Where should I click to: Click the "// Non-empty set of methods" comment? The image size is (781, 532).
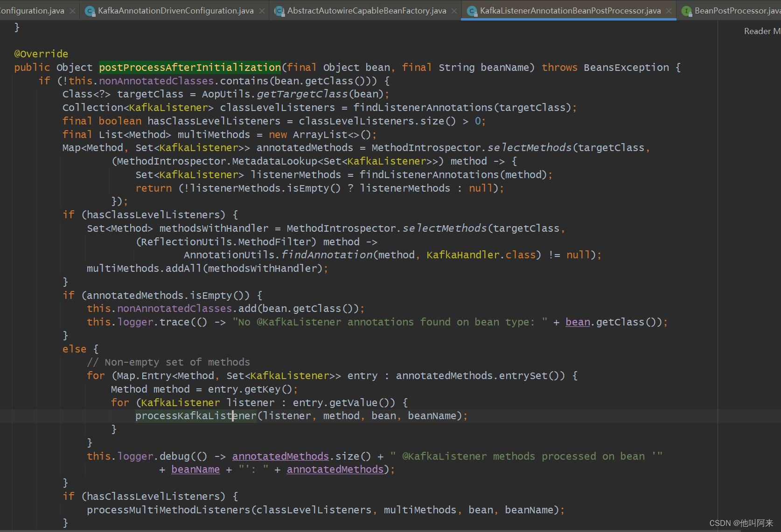(x=168, y=362)
